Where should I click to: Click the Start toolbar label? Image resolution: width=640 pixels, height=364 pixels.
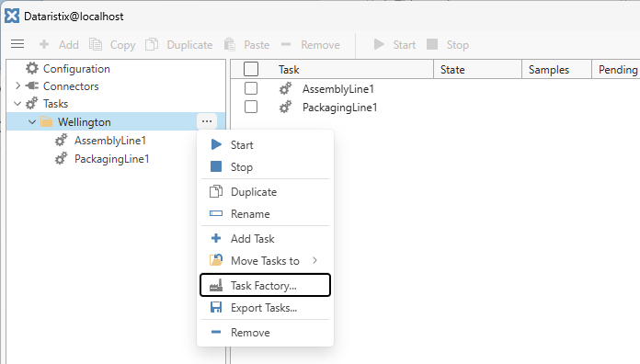[405, 44]
